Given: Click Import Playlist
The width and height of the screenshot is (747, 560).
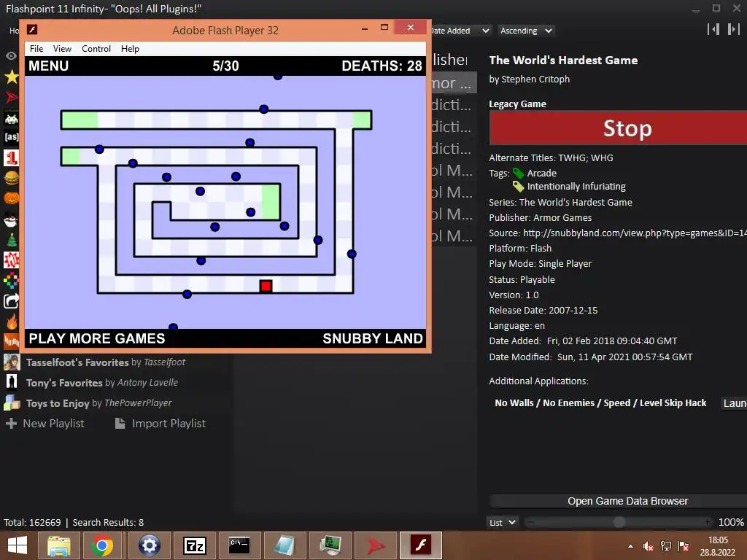Looking at the screenshot, I should click(x=160, y=424).
